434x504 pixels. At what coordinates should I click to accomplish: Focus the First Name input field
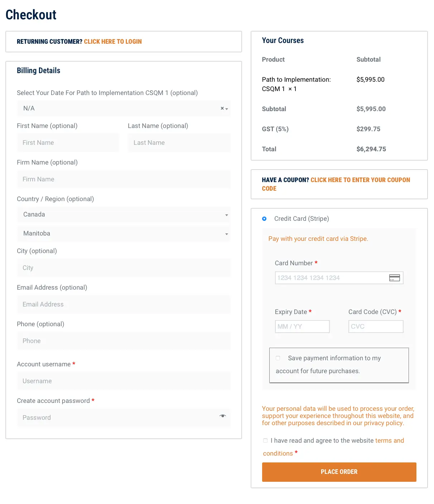[68, 143]
